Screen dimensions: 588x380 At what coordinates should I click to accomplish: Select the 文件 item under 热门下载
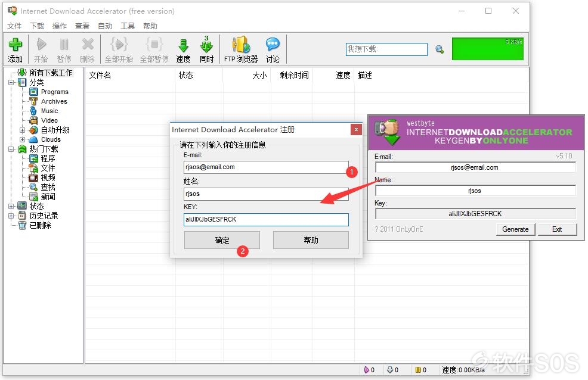click(48, 168)
